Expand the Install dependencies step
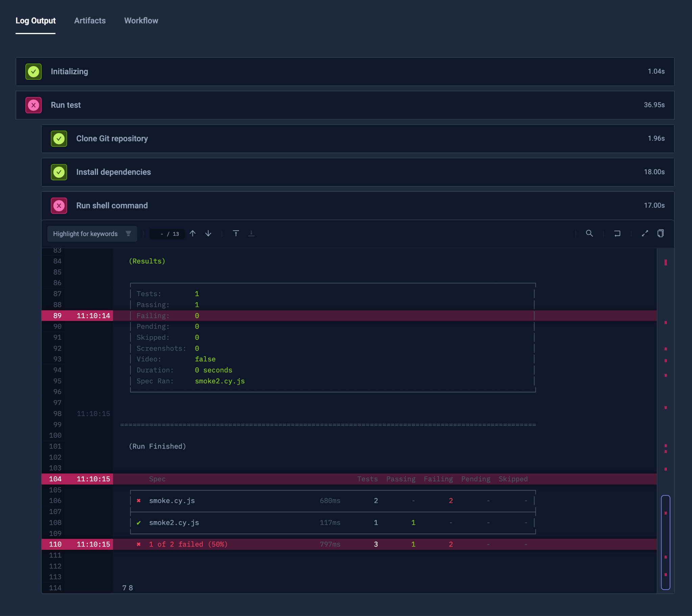Screen dimensions: 692x616 click(x=114, y=172)
